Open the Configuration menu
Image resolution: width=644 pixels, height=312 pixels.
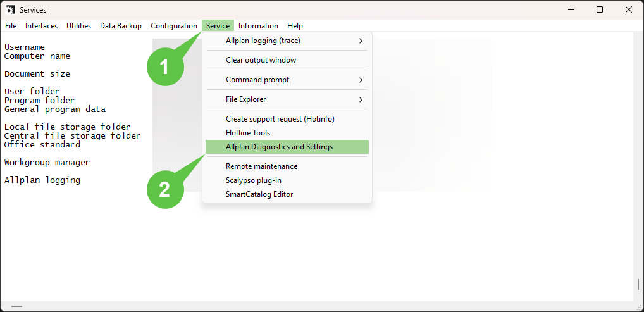[174, 26]
